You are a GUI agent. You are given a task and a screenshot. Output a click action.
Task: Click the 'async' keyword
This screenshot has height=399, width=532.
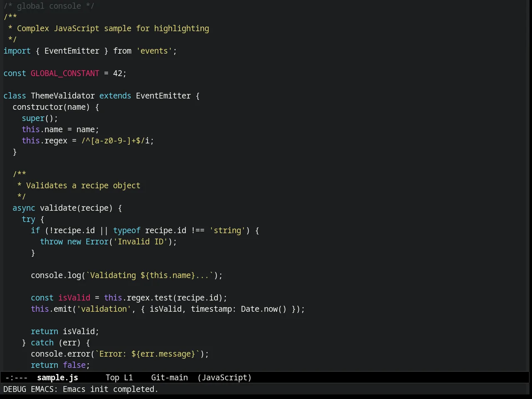[x=24, y=208]
